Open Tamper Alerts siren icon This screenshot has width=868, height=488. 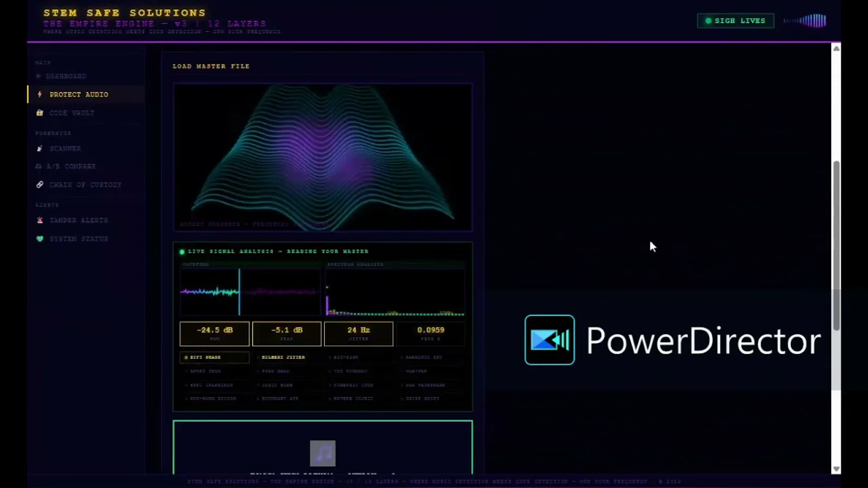point(40,220)
